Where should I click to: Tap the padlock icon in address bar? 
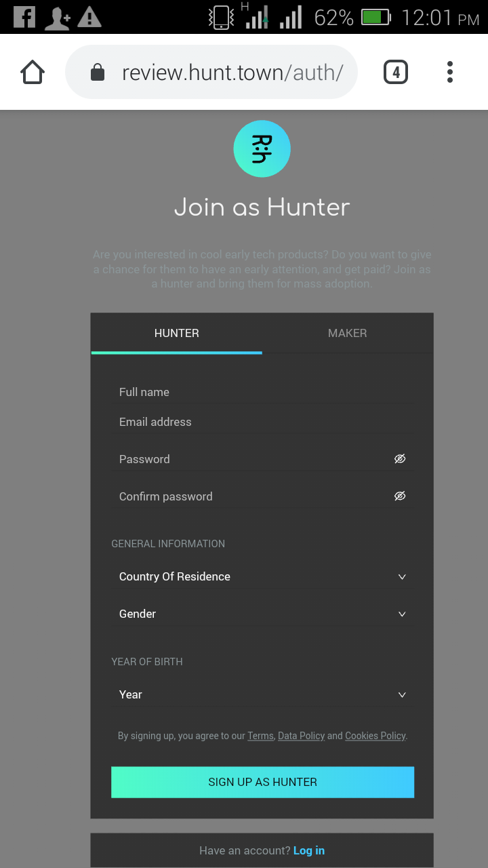pyautogui.click(x=98, y=72)
